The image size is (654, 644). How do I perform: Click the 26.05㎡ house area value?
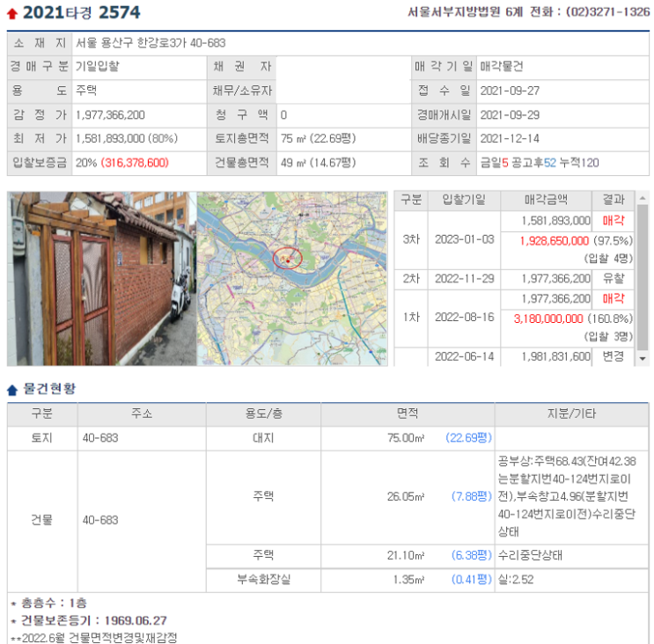pyautogui.click(x=406, y=496)
